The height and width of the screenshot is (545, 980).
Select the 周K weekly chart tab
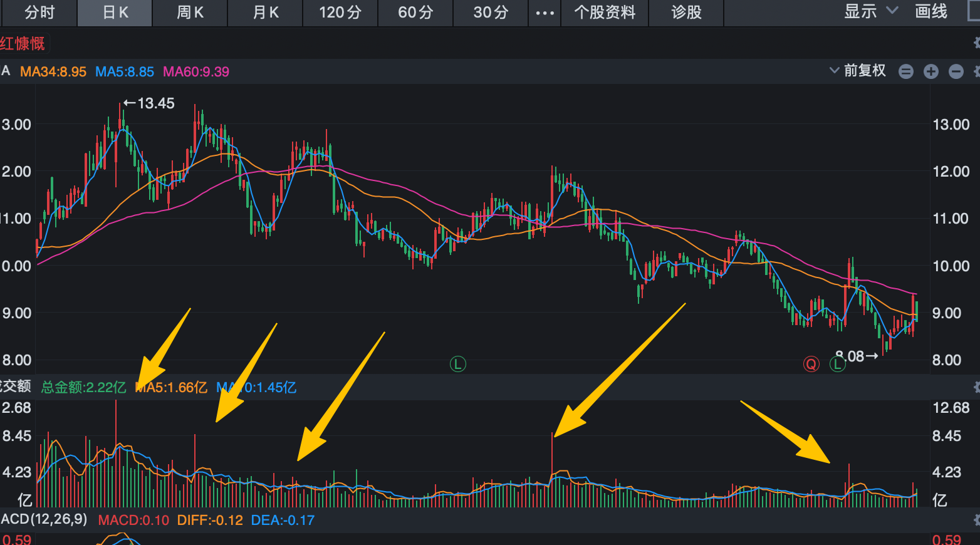(190, 13)
